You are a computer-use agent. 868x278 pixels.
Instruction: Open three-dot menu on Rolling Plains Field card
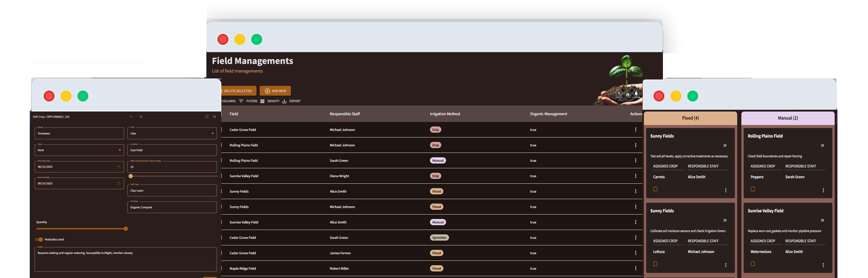[823, 190]
